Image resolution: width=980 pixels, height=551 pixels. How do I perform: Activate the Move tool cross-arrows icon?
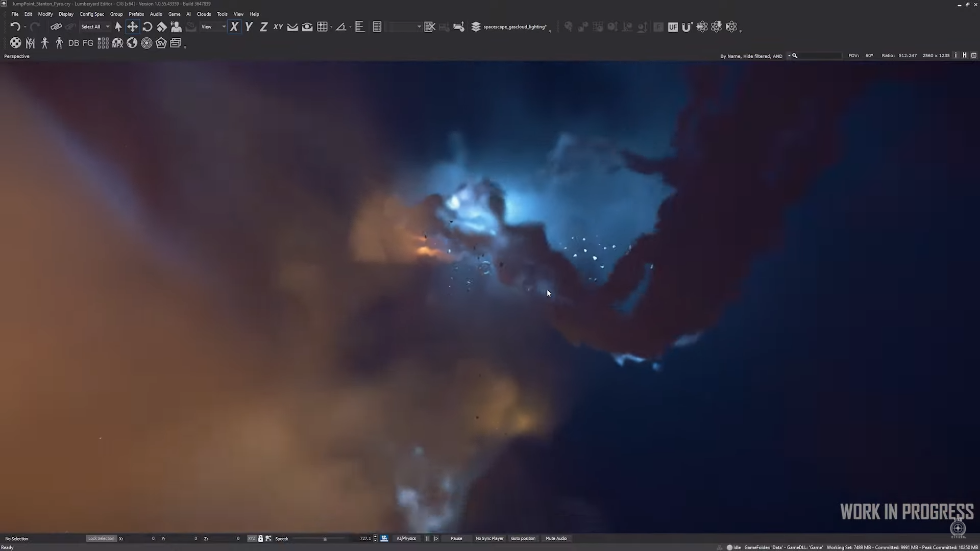pyautogui.click(x=132, y=27)
